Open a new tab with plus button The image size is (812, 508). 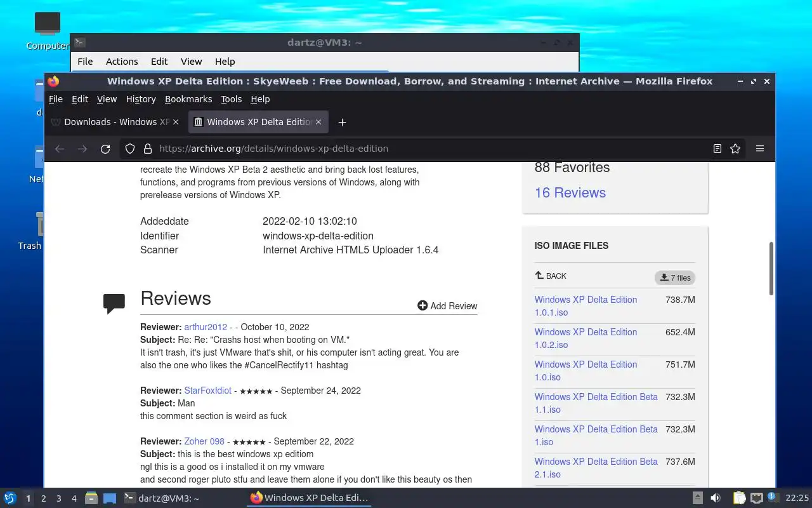pos(342,122)
